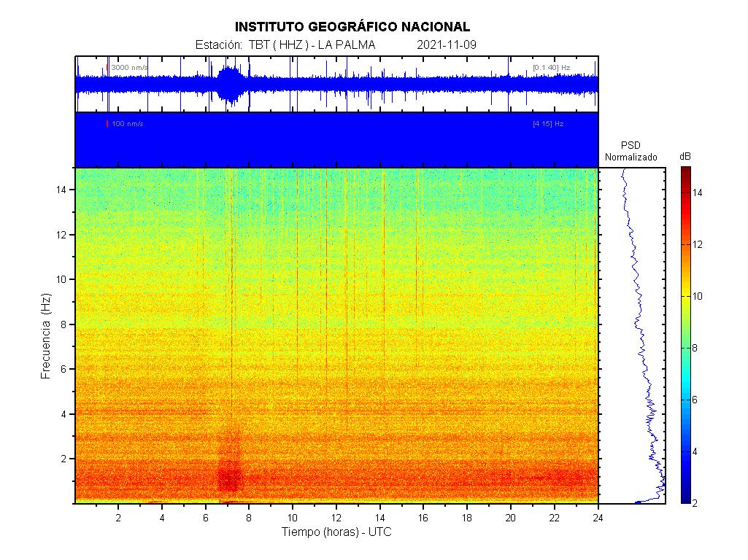The image size is (748, 560).
Task: Click the dB unit label above the colorbar
Action: [x=685, y=157]
